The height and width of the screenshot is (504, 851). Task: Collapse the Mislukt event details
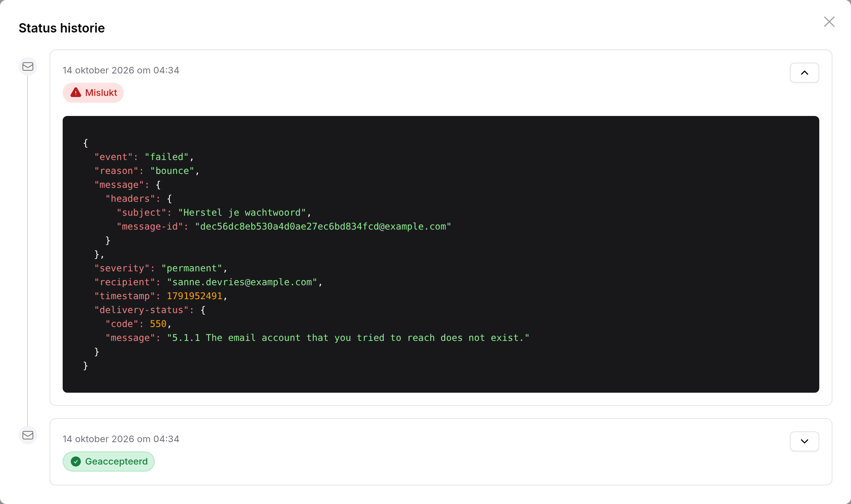pos(804,73)
